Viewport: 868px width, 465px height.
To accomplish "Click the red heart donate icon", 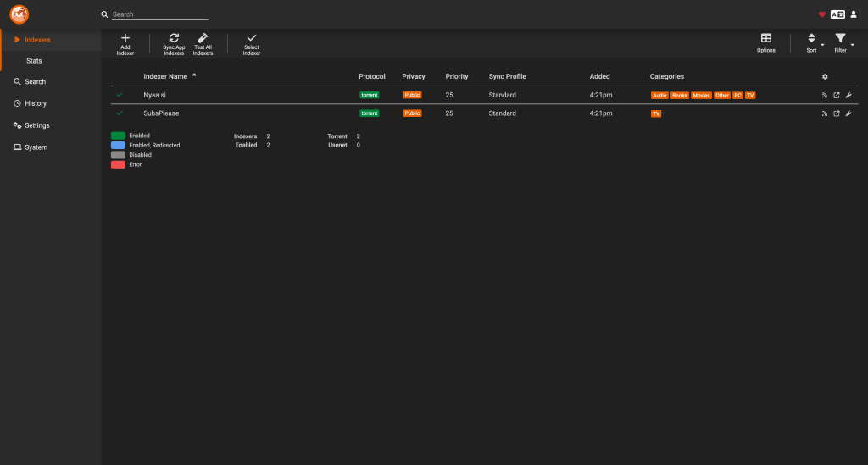I will click(822, 14).
